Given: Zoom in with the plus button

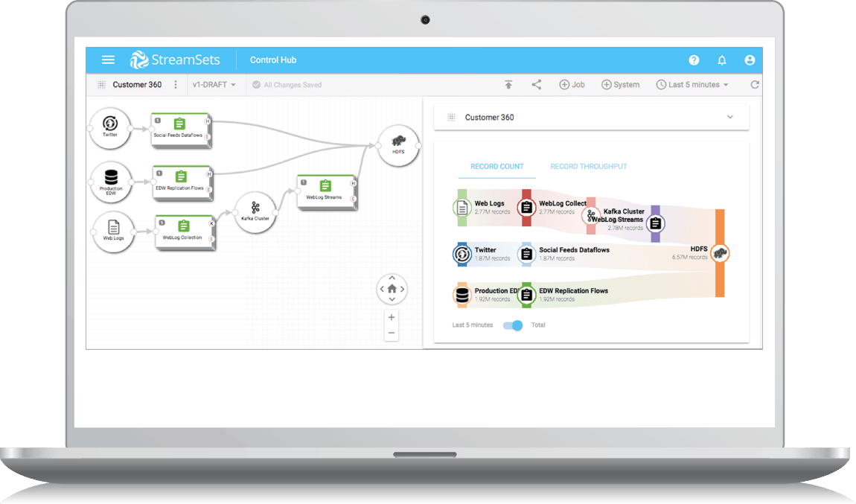Looking at the screenshot, I should pos(392,317).
